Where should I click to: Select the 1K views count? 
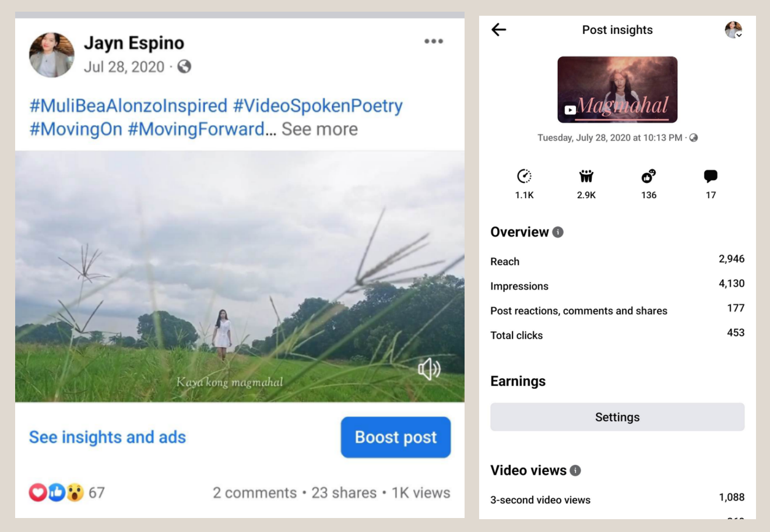pyautogui.click(x=421, y=493)
